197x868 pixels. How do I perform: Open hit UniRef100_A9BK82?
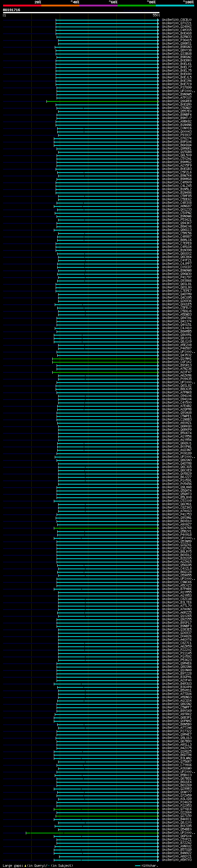pos(176,121)
